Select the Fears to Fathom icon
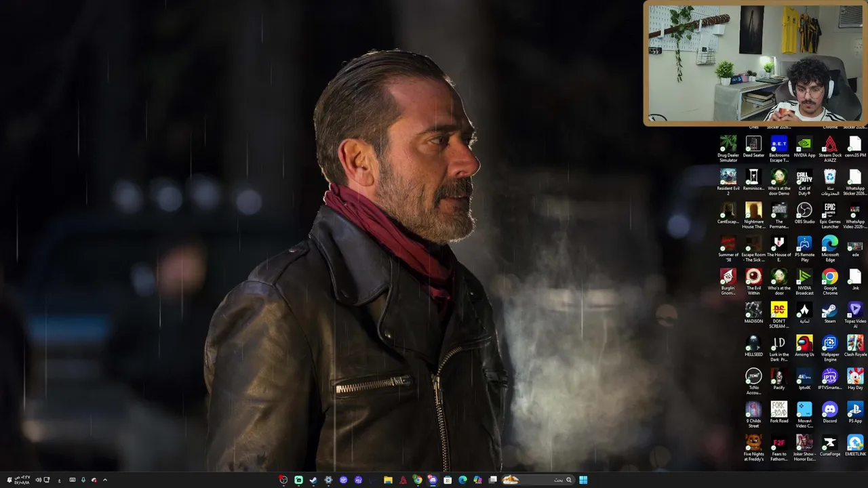Screen dimensions: 868x488 [x=778, y=447]
